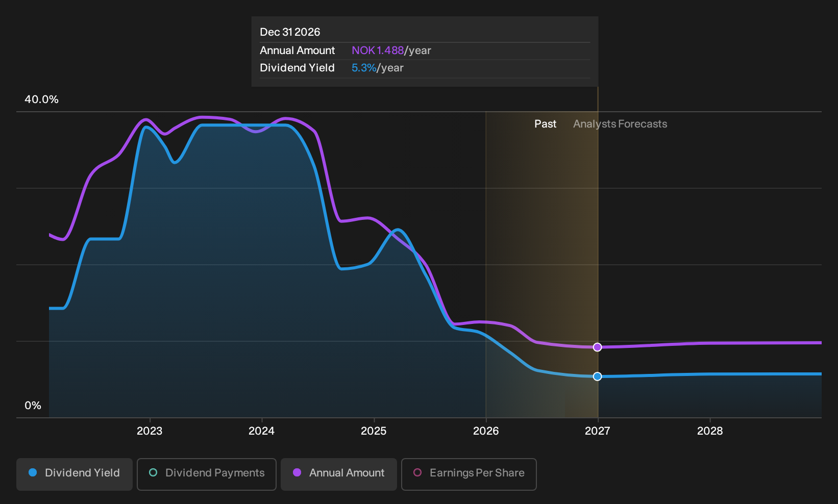Click the pink ring in Earnings Per Share legend
The height and width of the screenshot is (504, 838).
417,473
